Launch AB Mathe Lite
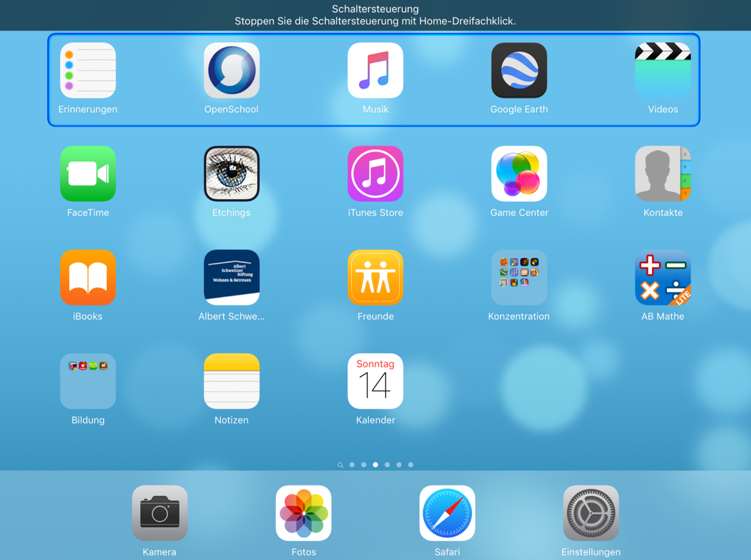This screenshot has width=751, height=560. click(663, 278)
